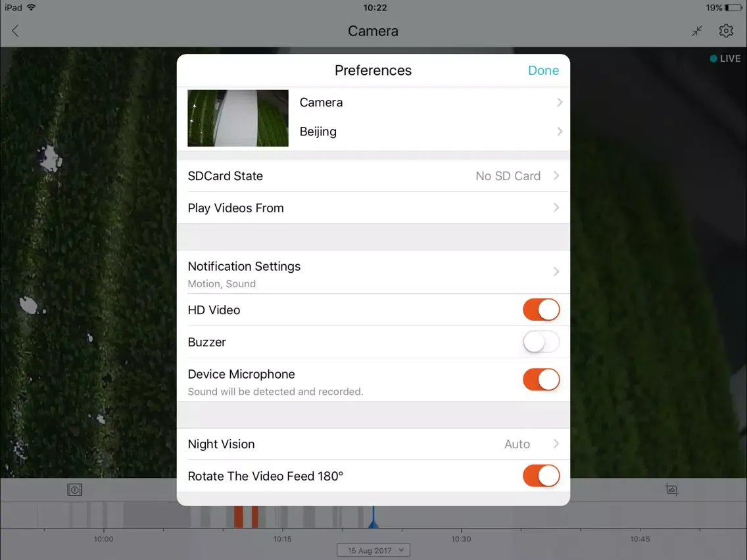Tap the 'Beijing' label text

[x=318, y=132]
